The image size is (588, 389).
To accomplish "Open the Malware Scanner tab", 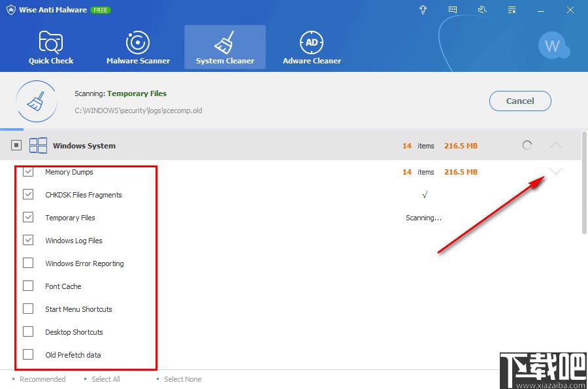I will click(x=138, y=47).
